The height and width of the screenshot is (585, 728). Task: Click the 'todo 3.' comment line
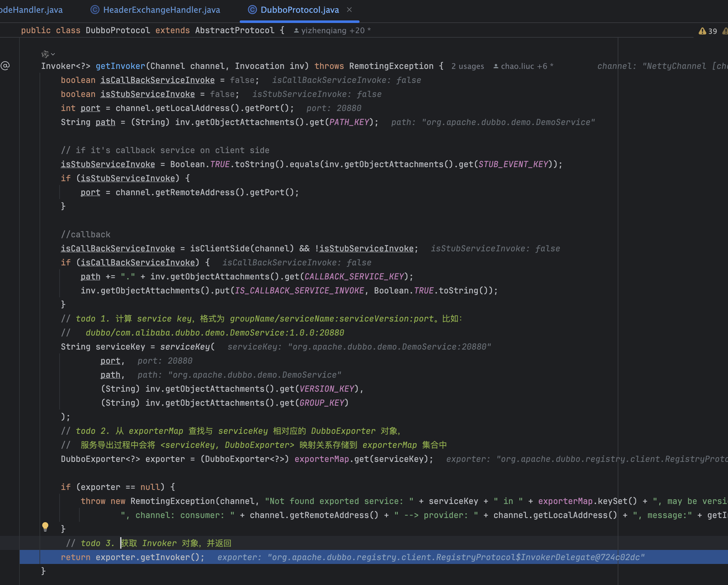(x=148, y=543)
